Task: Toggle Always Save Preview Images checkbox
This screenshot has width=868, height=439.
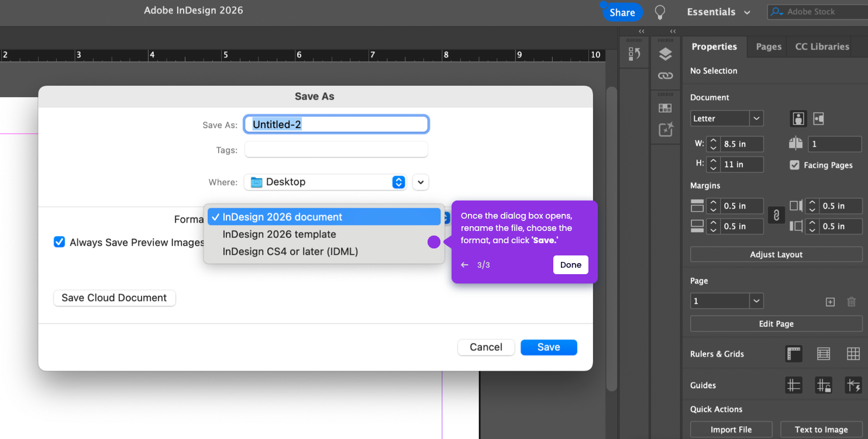Action: (59, 242)
